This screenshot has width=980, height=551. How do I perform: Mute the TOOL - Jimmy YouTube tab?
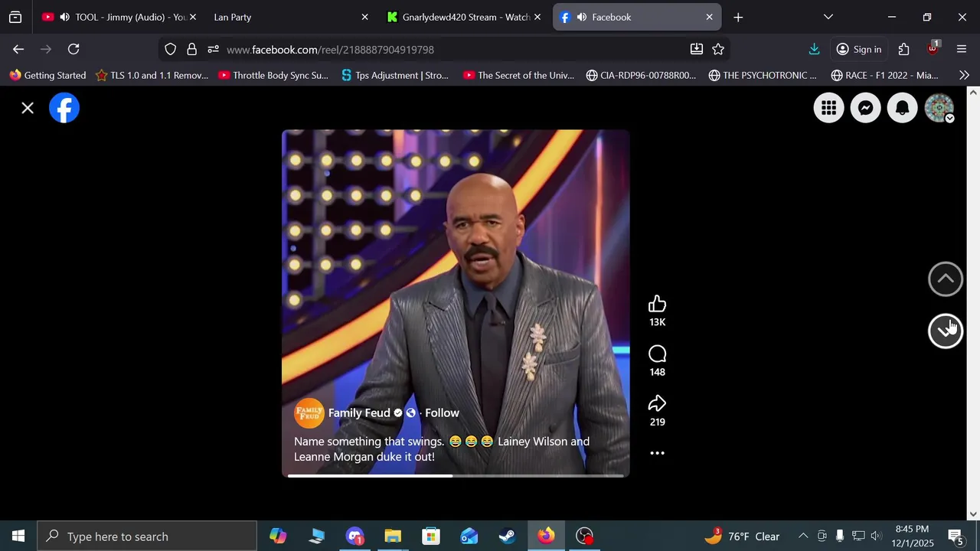[x=64, y=17]
